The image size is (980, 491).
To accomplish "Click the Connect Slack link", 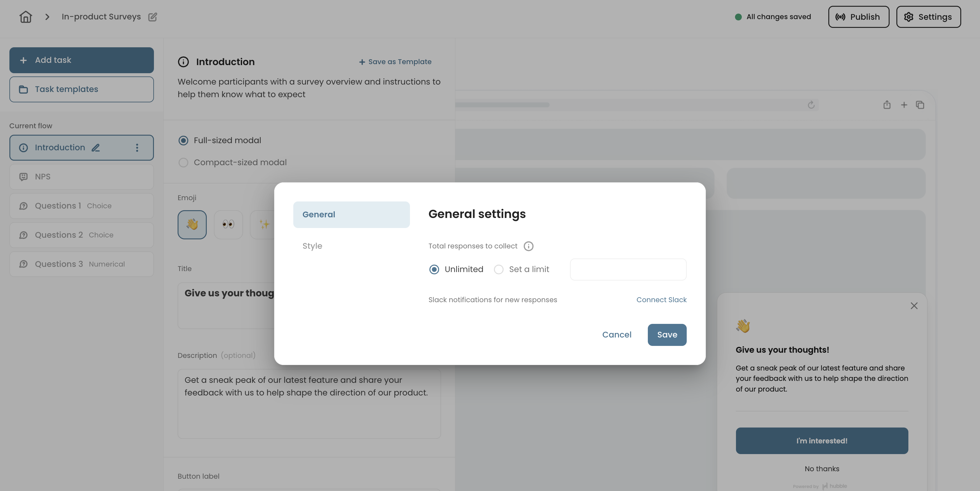I will coord(661,300).
